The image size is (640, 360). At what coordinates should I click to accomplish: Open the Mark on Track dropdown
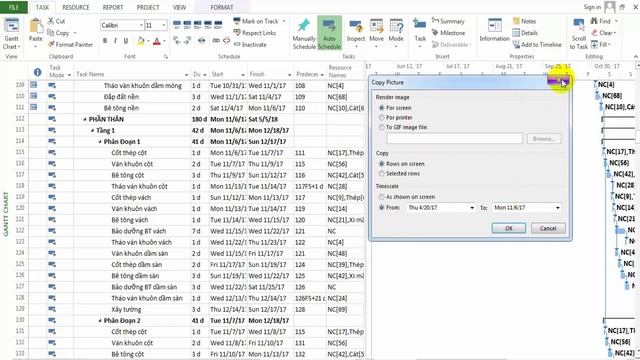[x=284, y=21]
